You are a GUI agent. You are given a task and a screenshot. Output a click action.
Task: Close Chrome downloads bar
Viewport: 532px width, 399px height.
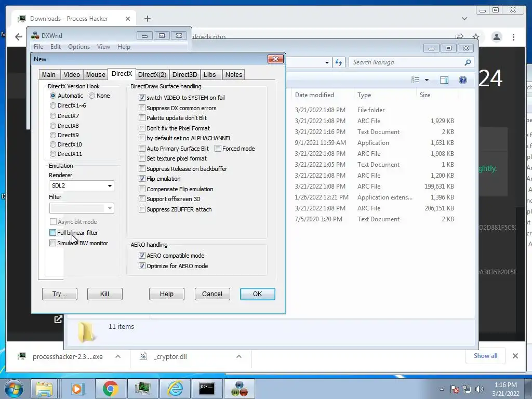click(x=515, y=356)
